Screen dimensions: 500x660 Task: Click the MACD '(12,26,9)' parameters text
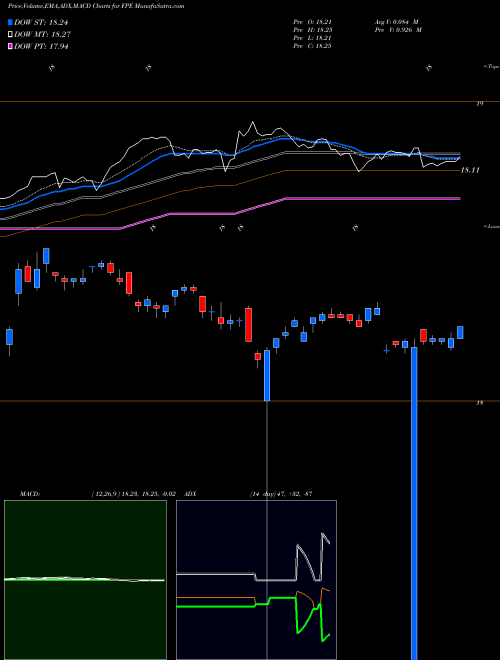click(106, 494)
